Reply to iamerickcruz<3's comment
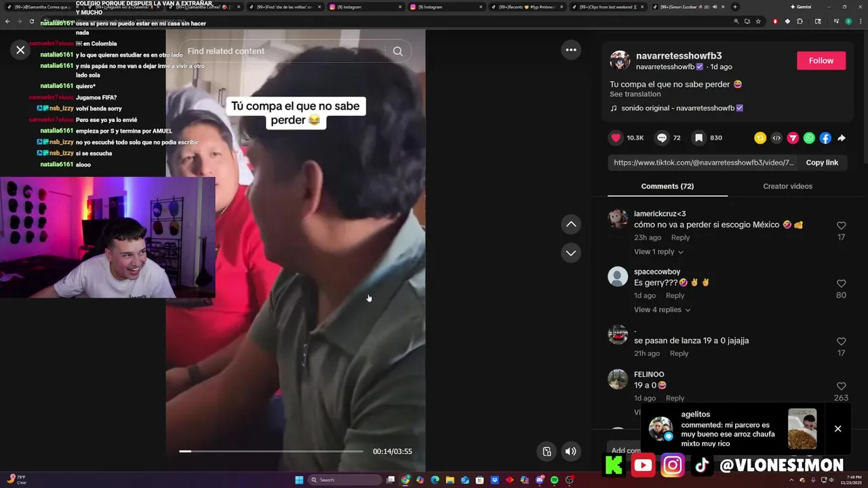Viewport: 868px width, 488px height. (680, 238)
